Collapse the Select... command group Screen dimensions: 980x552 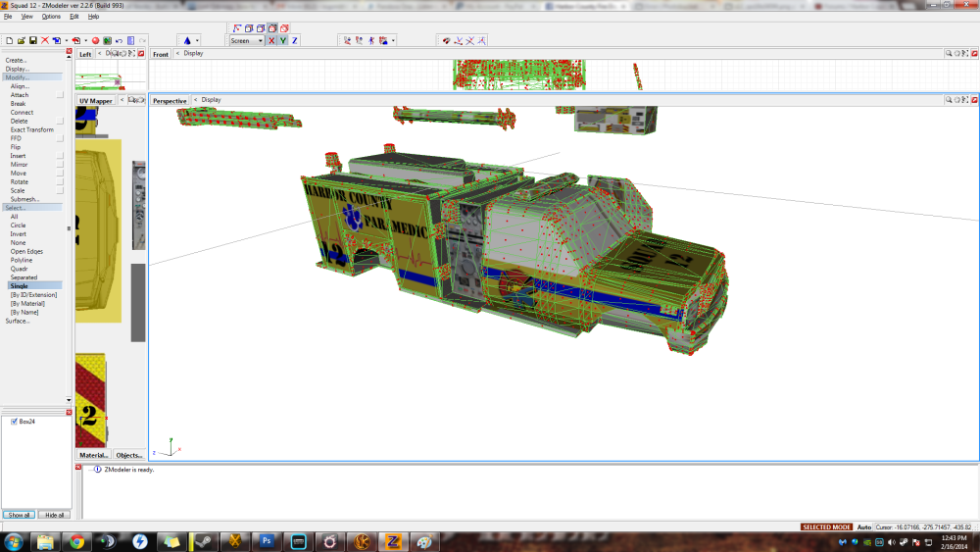pyautogui.click(x=32, y=208)
